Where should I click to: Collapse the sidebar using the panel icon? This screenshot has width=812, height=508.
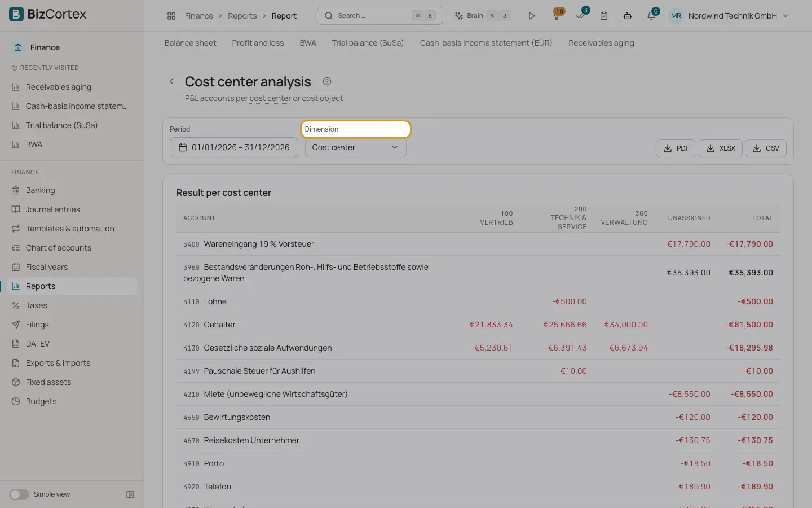130,494
